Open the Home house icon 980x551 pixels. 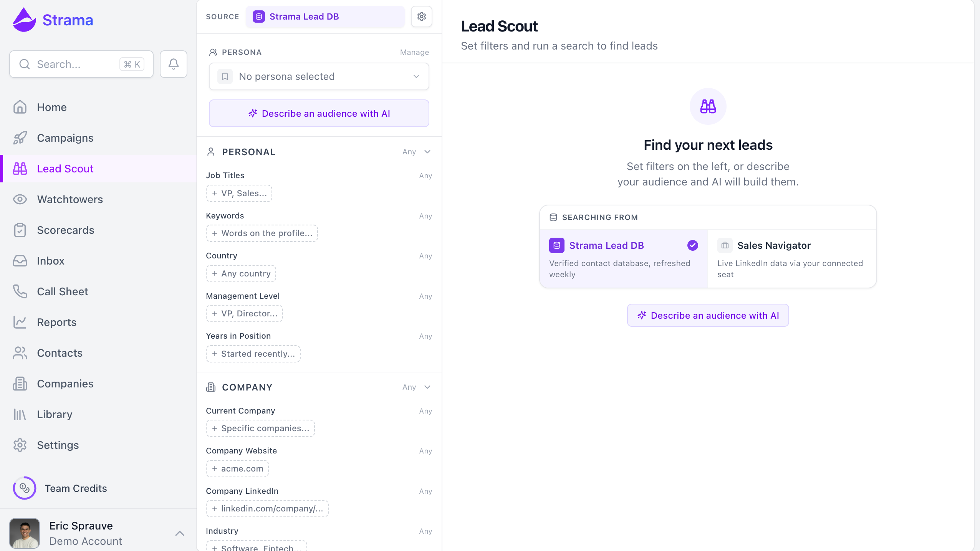coord(20,107)
